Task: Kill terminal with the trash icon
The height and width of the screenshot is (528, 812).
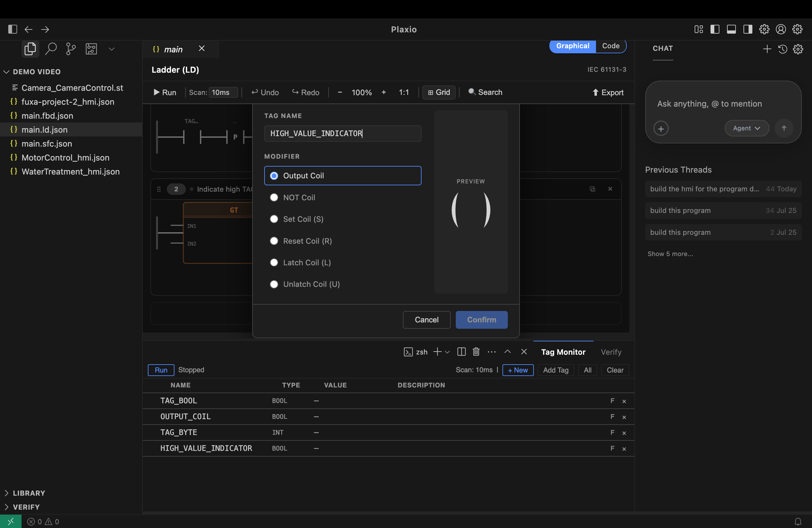Action: coord(476,352)
